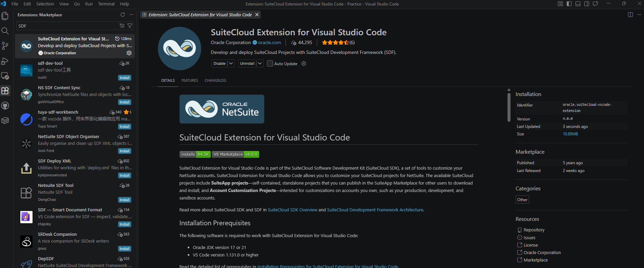Open the Extensions view icon

[x=5, y=91]
